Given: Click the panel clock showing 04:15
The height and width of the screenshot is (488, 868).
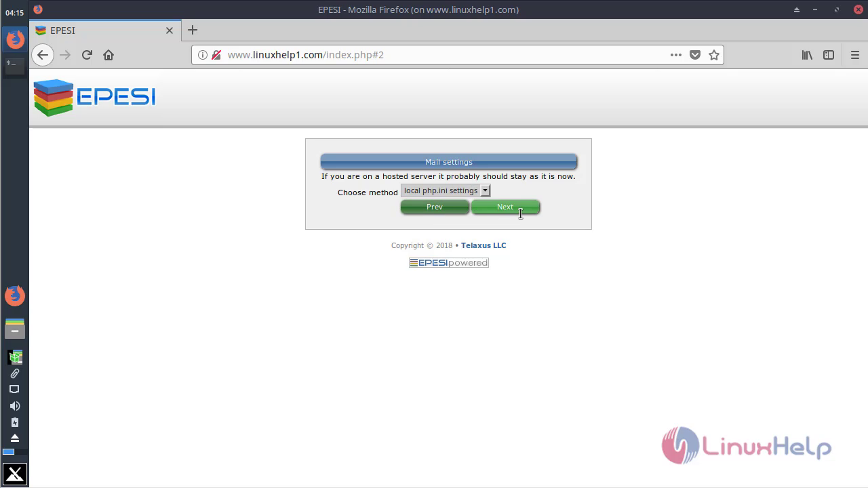Looking at the screenshot, I should (x=15, y=13).
